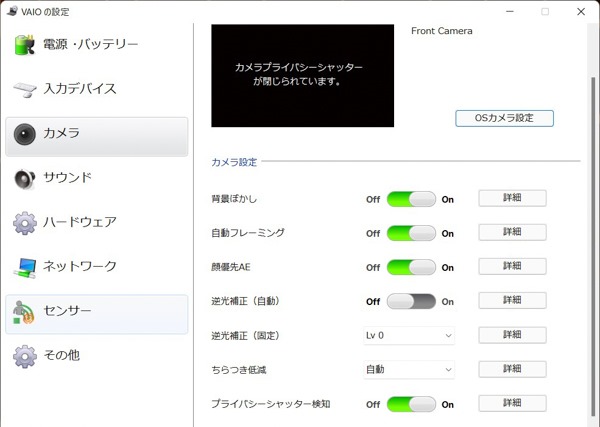Disable the 顔優先AE switch

tap(411, 267)
